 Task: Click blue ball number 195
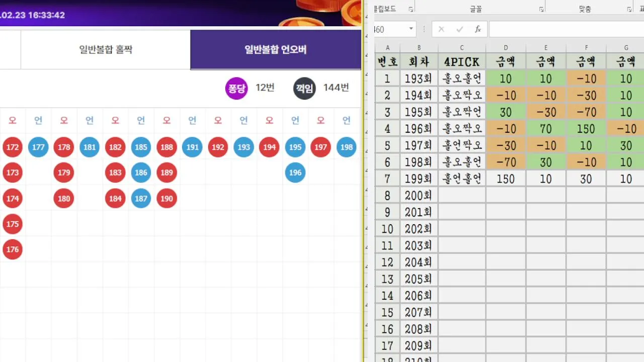[295, 147]
